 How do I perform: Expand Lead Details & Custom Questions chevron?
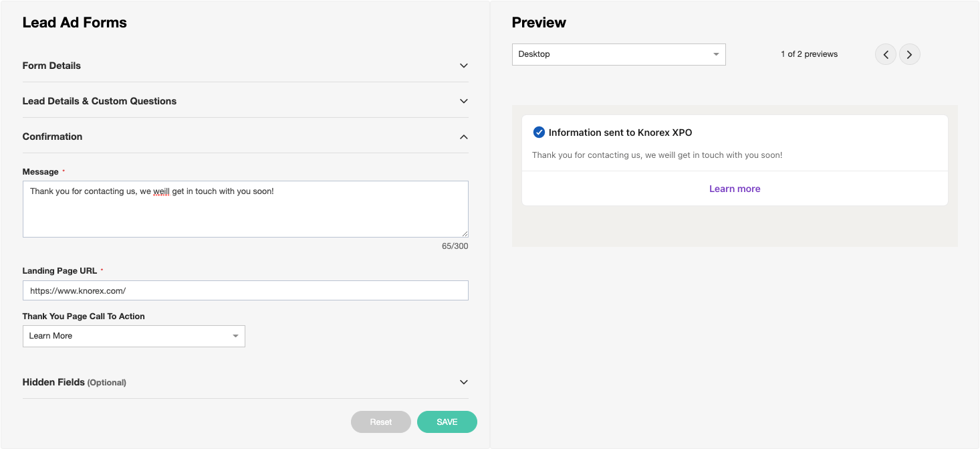click(x=463, y=101)
